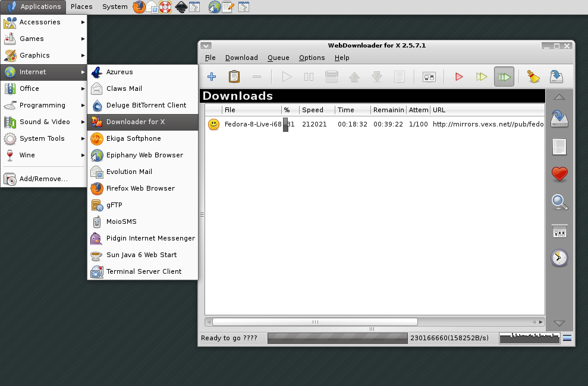Sort by the Time column header
Screen dimensions: 588x386
(x=353, y=110)
